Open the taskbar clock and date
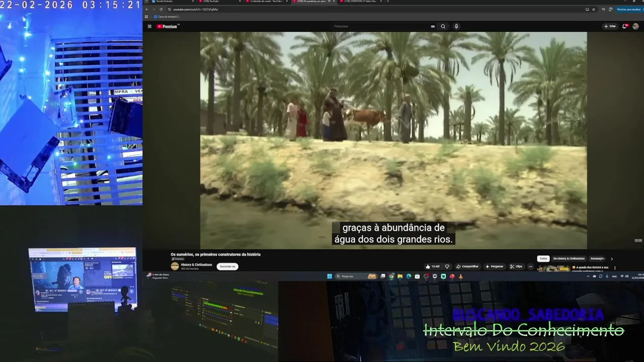644x362 pixels. tap(637, 276)
